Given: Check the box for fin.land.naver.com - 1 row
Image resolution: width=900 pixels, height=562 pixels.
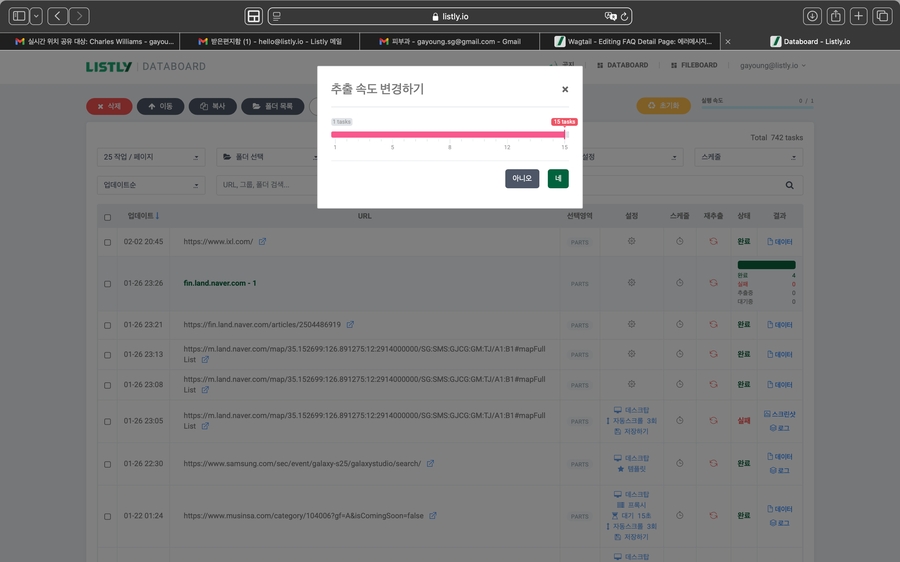Looking at the screenshot, I should coord(107,284).
